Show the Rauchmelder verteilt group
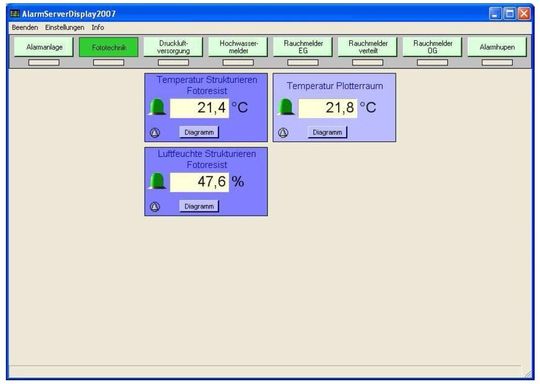Image resolution: width=540 pixels, height=384 pixels. 367,47
